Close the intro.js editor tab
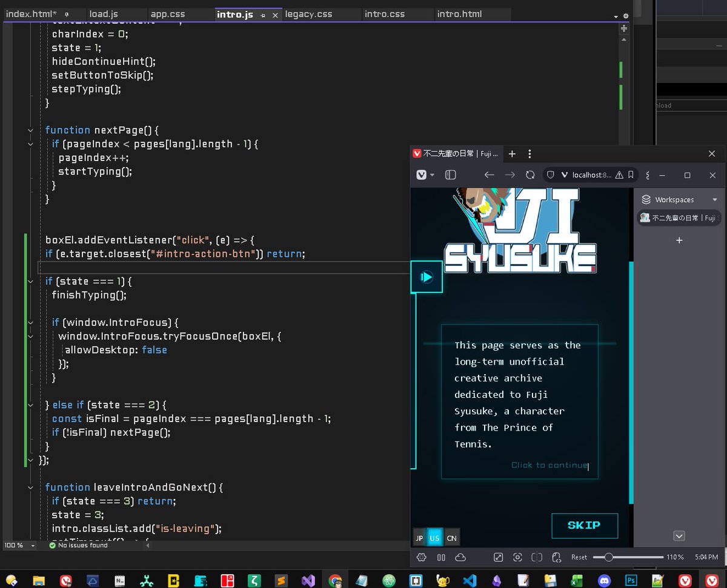727x588 pixels. pos(274,15)
